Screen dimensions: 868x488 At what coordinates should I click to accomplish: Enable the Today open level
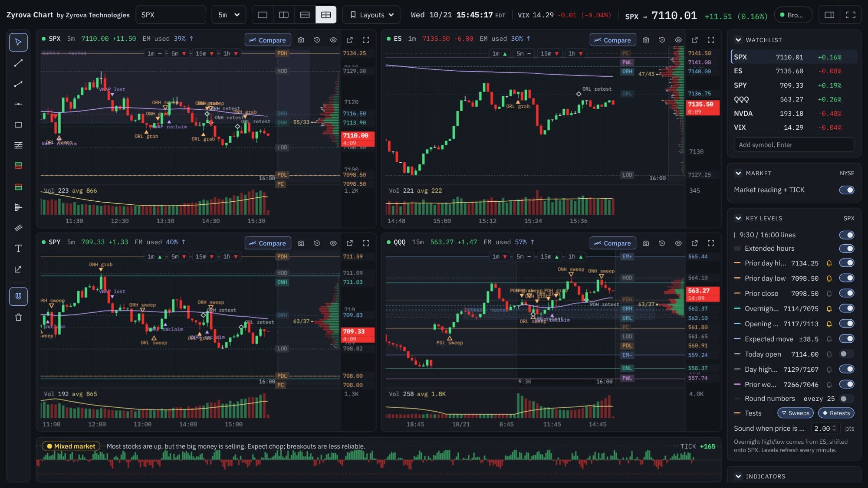point(846,354)
